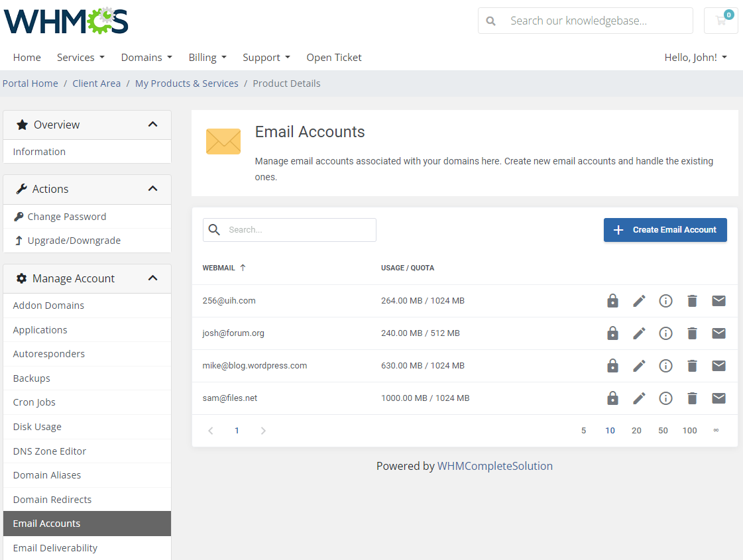Follow the Portal Home breadcrumb link
This screenshot has width=743, height=560.
pos(30,84)
